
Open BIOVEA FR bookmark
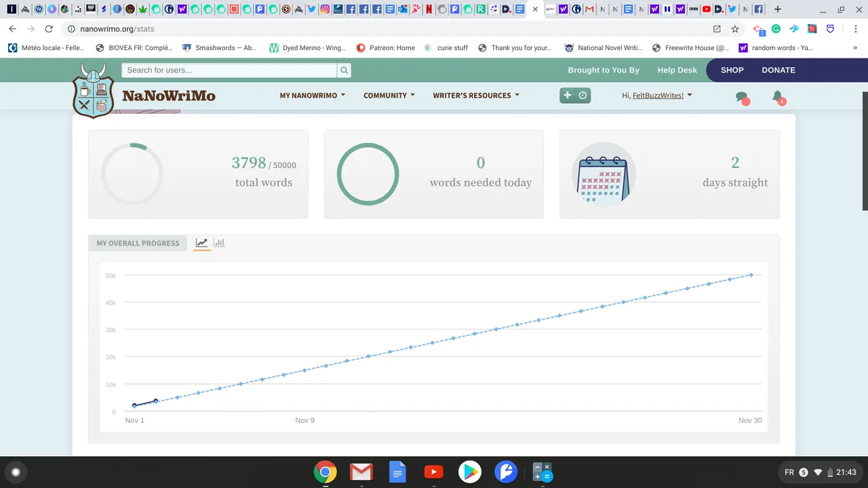click(134, 48)
